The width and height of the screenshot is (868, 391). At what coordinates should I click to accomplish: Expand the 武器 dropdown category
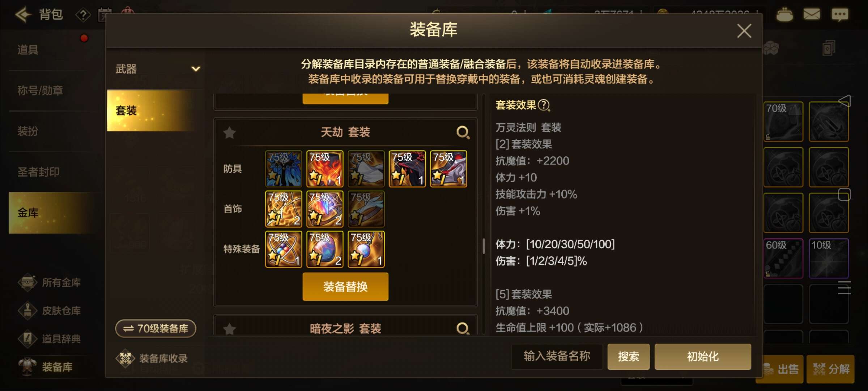(x=156, y=69)
